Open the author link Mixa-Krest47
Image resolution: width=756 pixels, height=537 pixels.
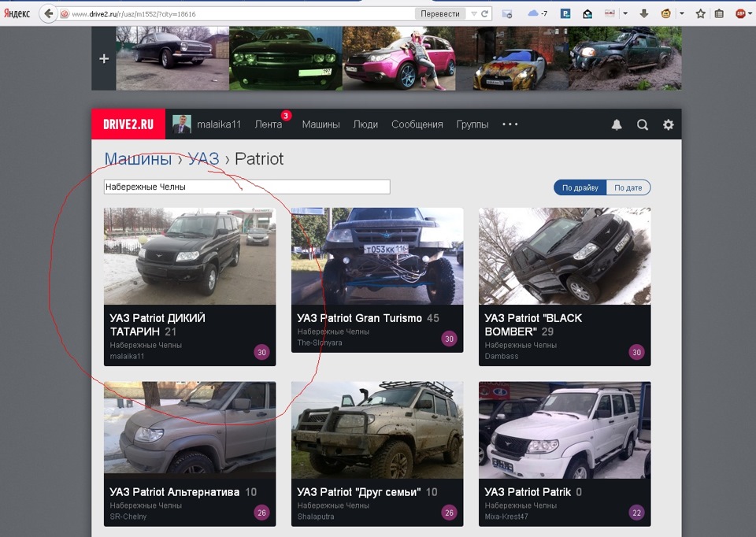[x=506, y=517]
